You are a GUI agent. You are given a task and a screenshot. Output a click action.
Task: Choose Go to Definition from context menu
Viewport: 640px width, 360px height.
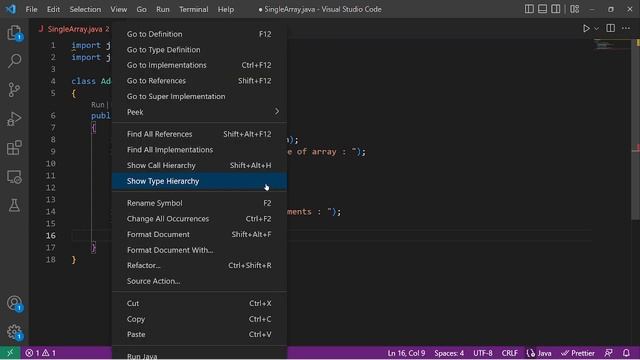(x=199, y=34)
